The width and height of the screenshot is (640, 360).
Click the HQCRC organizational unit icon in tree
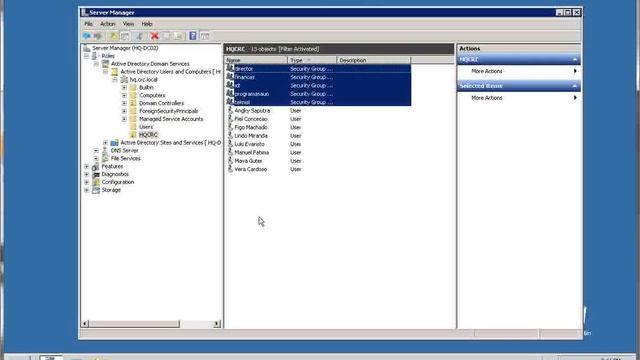coord(133,135)
